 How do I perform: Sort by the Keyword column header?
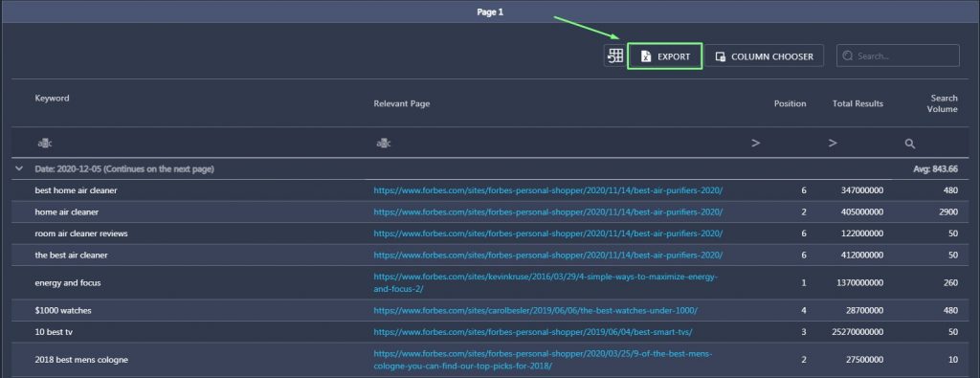click(52, 99)
